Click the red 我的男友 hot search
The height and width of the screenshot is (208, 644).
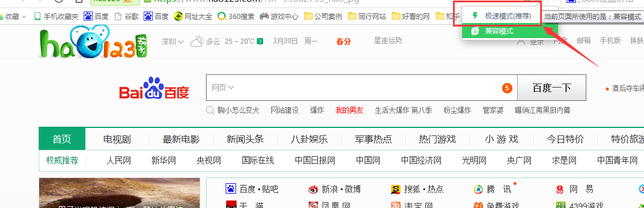pos(350,110)
